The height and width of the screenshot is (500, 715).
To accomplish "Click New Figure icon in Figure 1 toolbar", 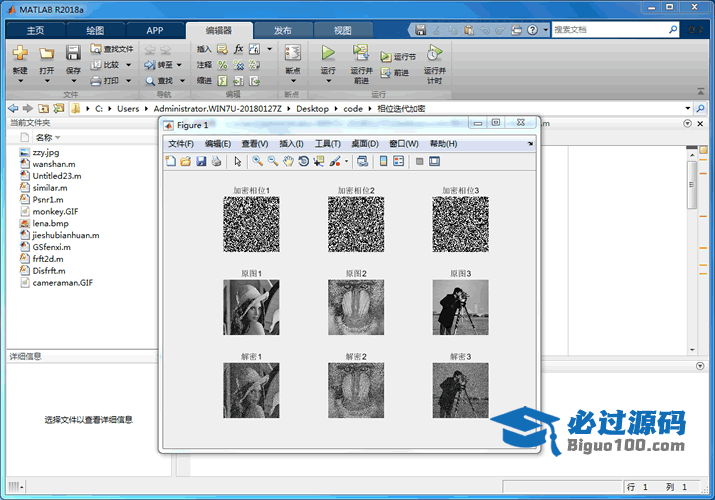I will (x=171, y=161).
